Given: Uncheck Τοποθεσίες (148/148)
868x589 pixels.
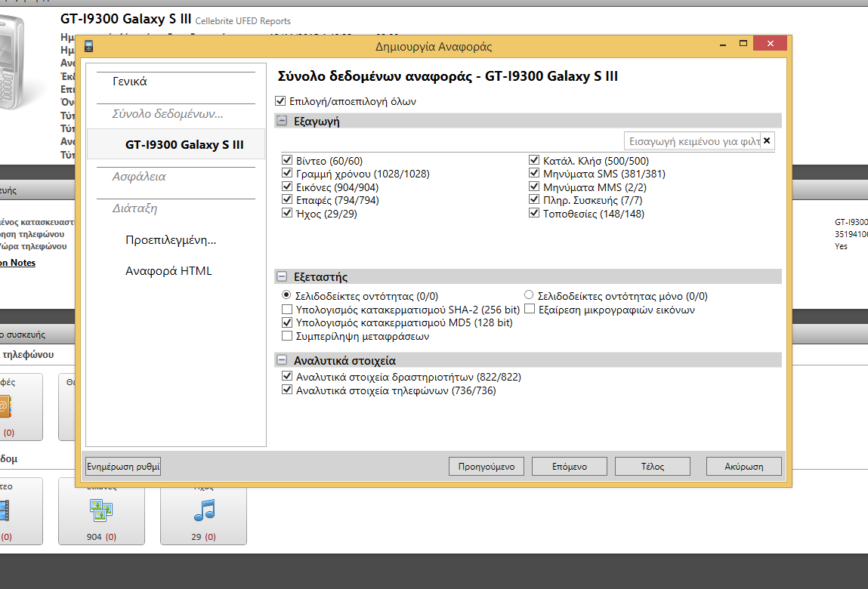Looking at the screenshot, I should click(533, 213).
